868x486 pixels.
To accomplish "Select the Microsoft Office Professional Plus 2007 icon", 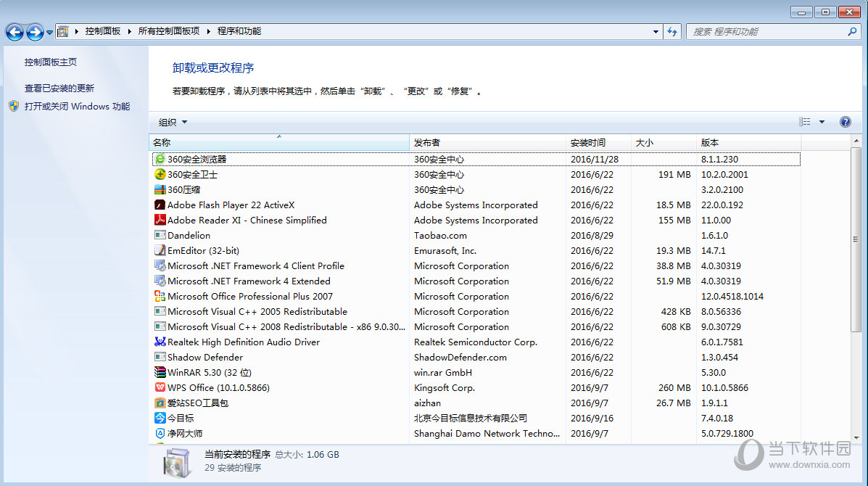I will pos(161,296).
